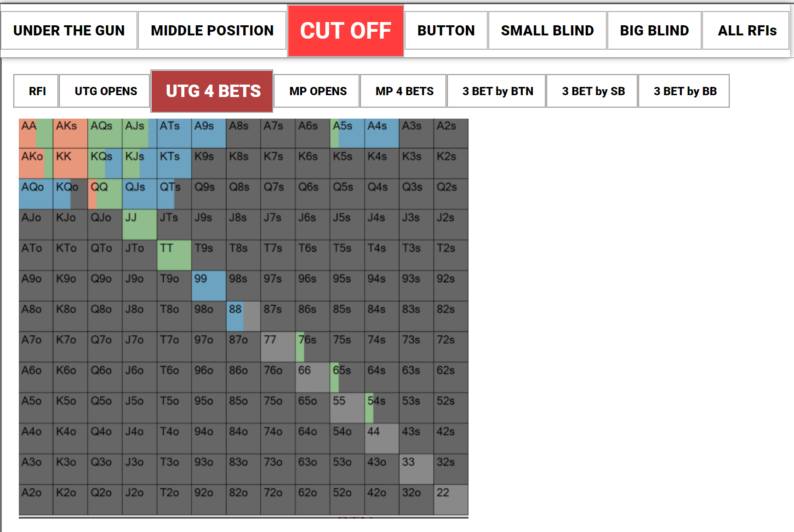Select the RFI sub-tab
This screenshot has width=794, height=532.
pyautogui.click(x=36, y=91)
